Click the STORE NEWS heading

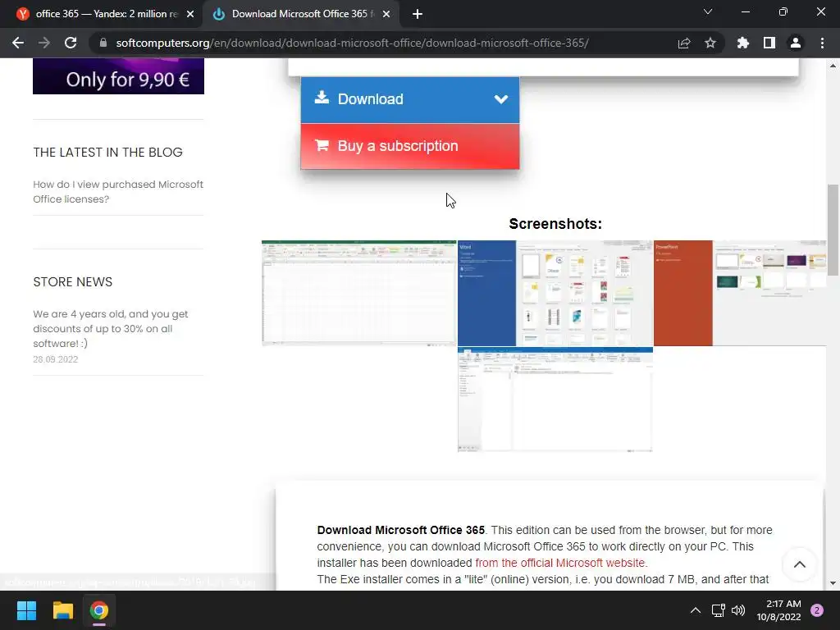(73, 282)
